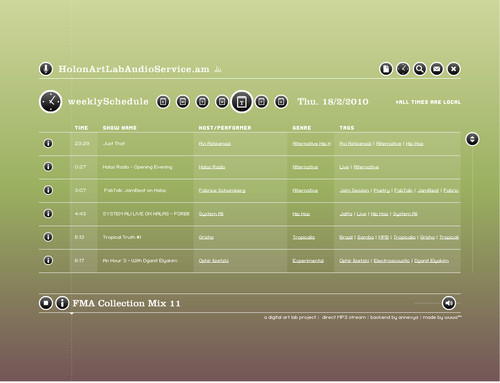Select the sixth day icon of weeklySchedule
Screen dimensions: 500x383
click(261, 102)
